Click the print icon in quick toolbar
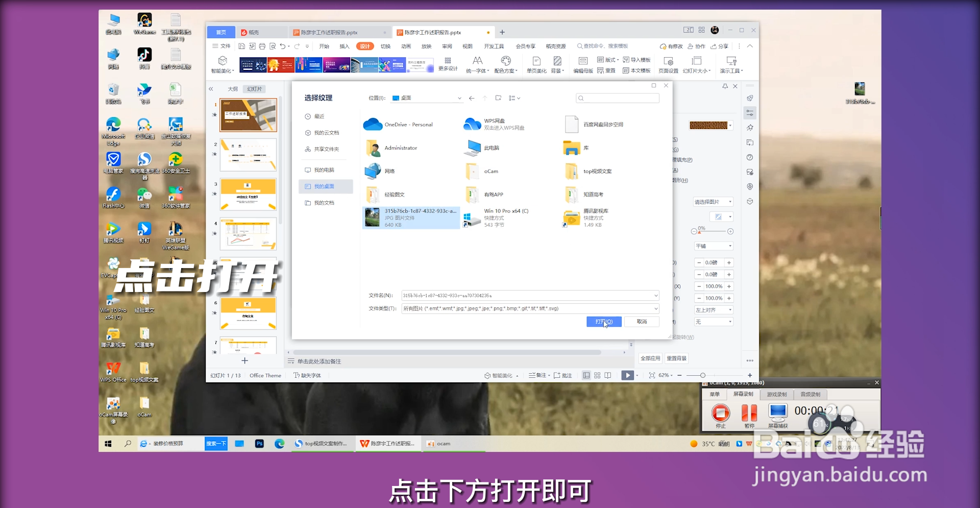The height and width of the screenshot is (508, 980). click(x=262, y=46)
